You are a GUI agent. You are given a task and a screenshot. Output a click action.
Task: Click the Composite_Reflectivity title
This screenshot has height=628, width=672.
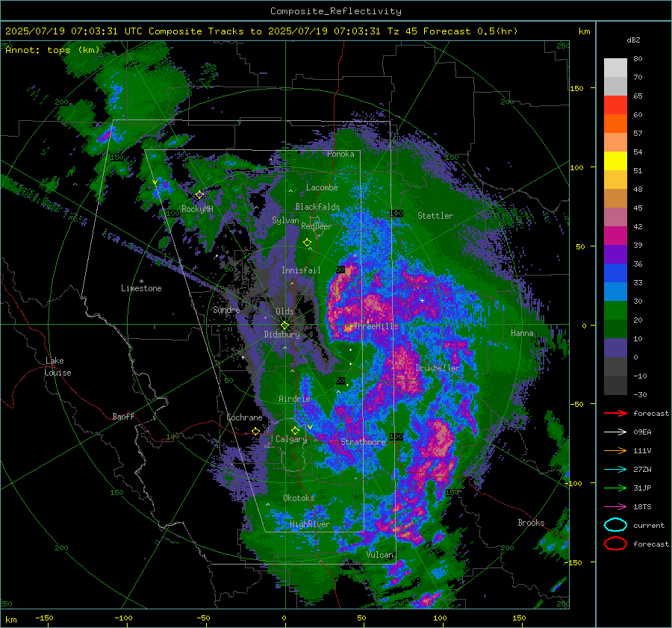[336, 11]
